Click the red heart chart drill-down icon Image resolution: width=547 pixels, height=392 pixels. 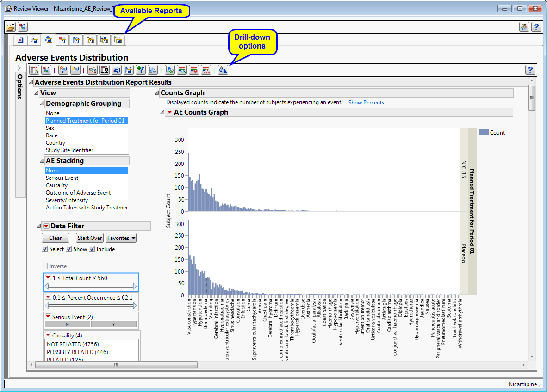click(194, 70)
